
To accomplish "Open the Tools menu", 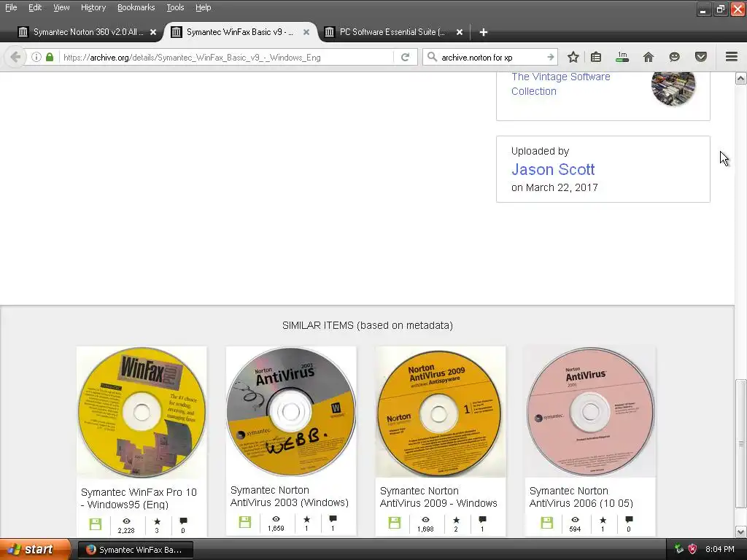I will pos(175,7).
